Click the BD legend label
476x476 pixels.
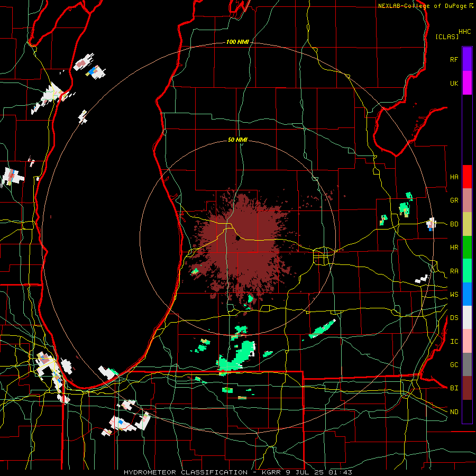tap(454, 224)
